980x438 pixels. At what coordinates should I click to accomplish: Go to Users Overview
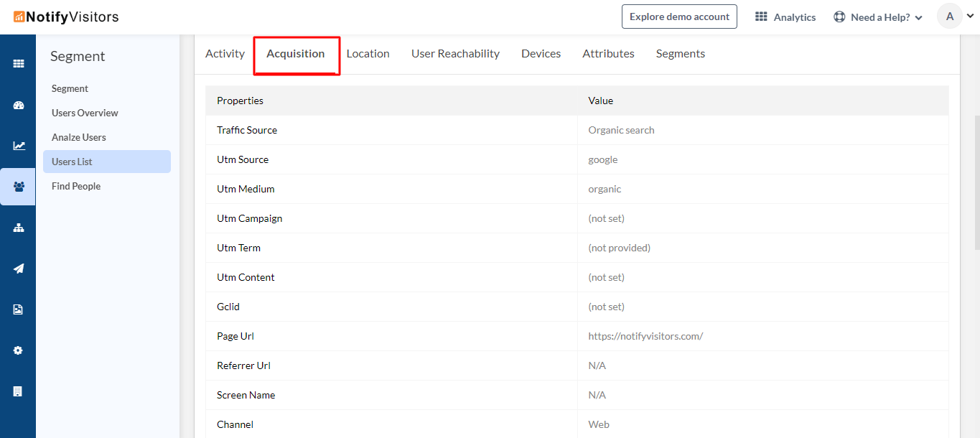85,113
